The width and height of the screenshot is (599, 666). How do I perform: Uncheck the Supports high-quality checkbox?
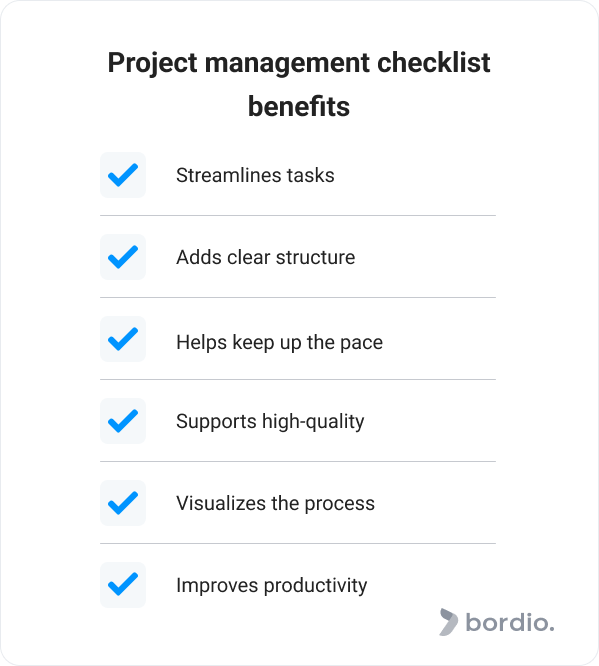pyautogui.click(x=123, y=421)
